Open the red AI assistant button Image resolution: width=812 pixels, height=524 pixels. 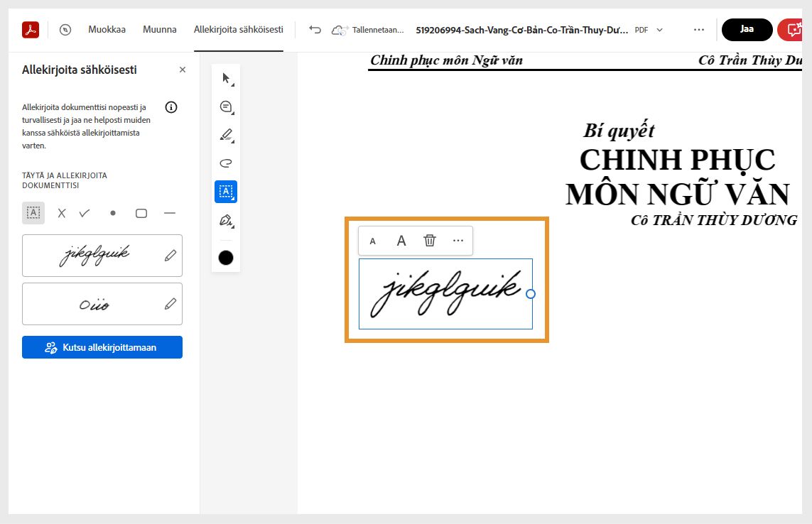[791, 30]
